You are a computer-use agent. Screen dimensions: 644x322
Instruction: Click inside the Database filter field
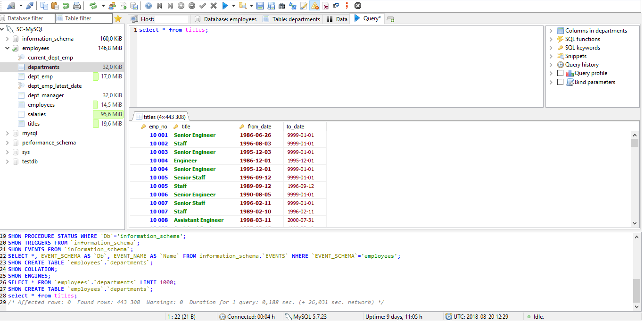(x=28, y=18)
